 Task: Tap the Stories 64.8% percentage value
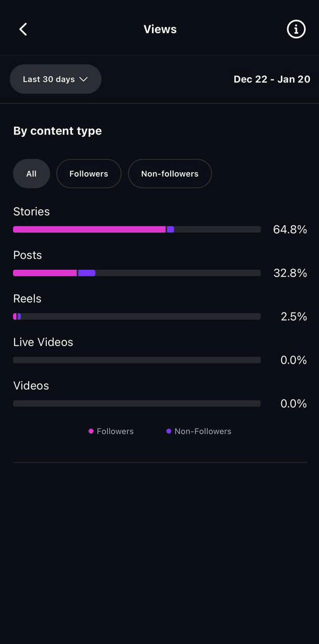[x=290, y=229]
